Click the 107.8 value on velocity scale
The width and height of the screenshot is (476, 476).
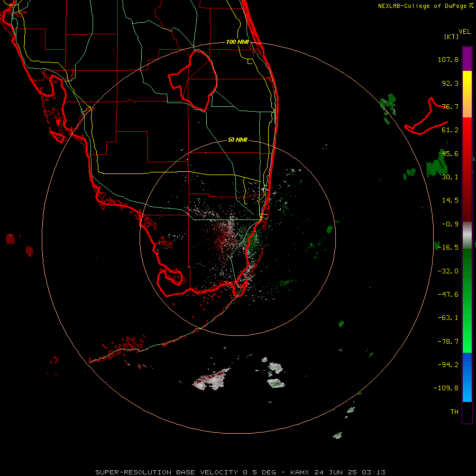(448, 59)
